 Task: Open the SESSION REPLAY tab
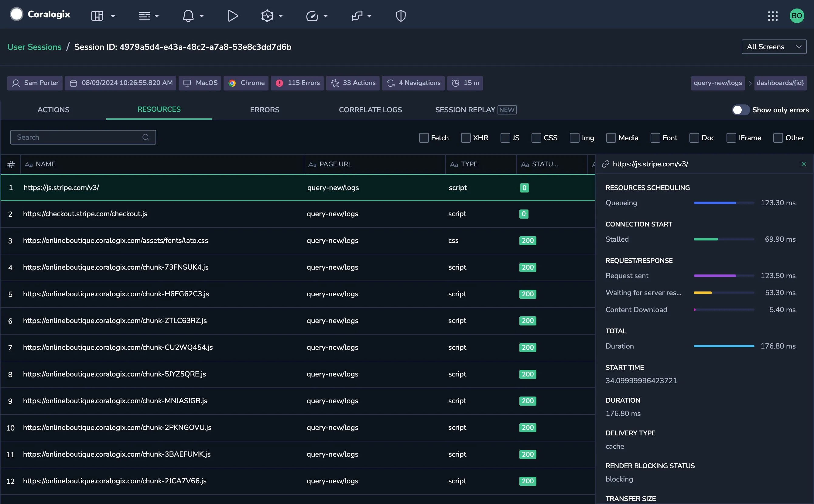(476, 110)
